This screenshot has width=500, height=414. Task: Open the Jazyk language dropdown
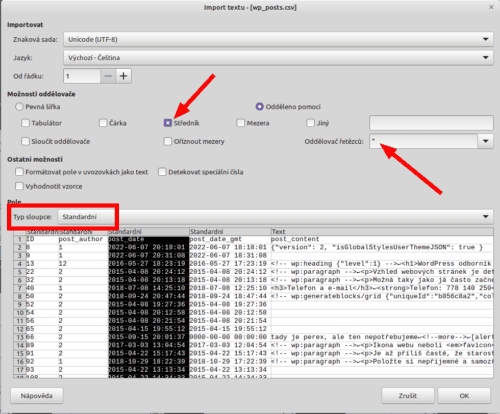click(x=278, y=58)
